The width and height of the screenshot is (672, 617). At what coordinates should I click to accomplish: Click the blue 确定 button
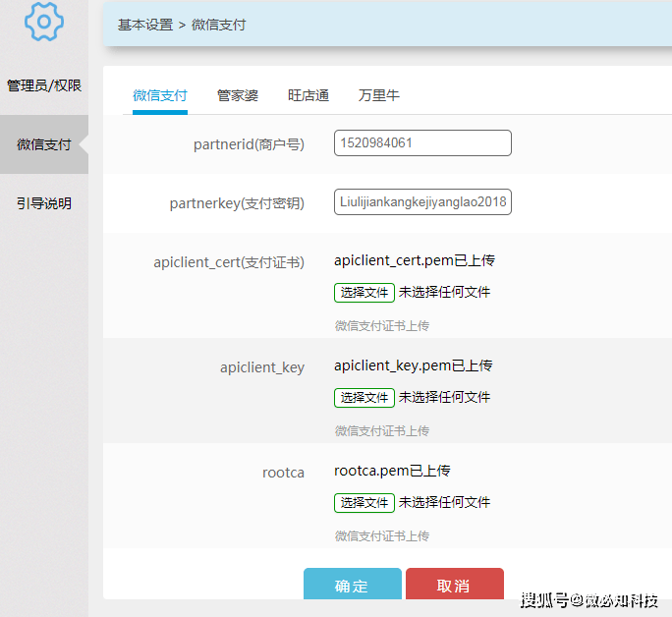(x=352, y=586)
